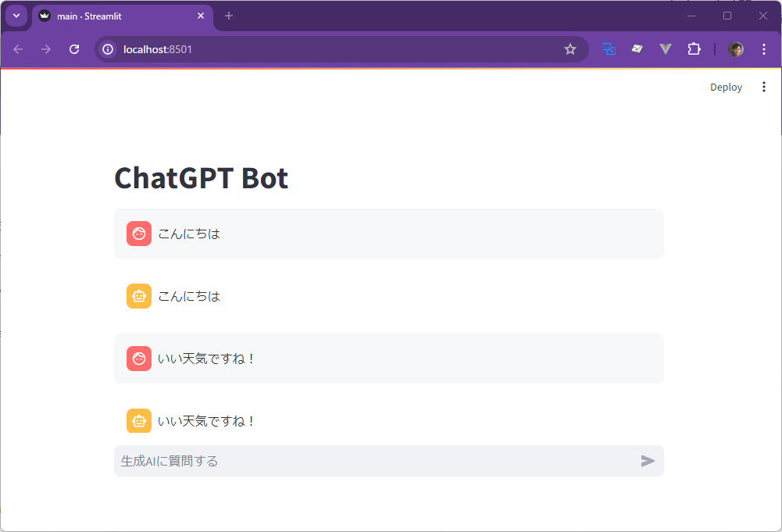This screenshot has height=532, width=782.
Task: Click user avatar beside first こんにちは message
Action: (139, 234)
